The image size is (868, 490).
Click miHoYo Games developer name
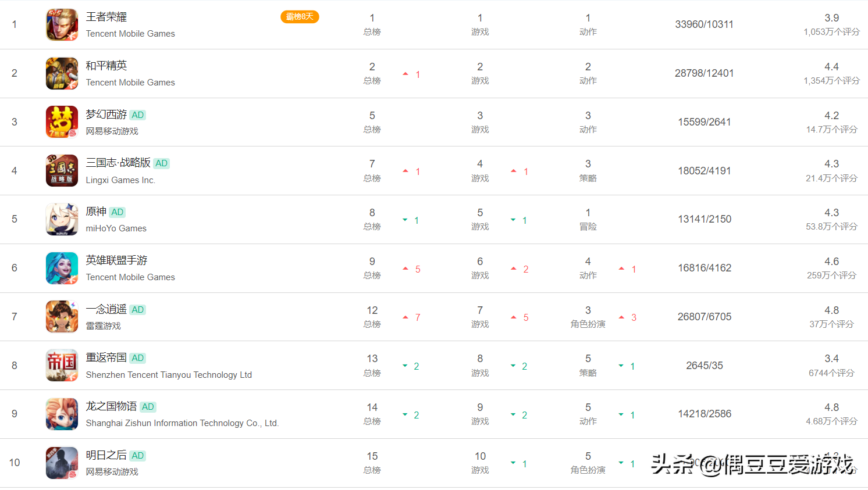pos(116,228)
